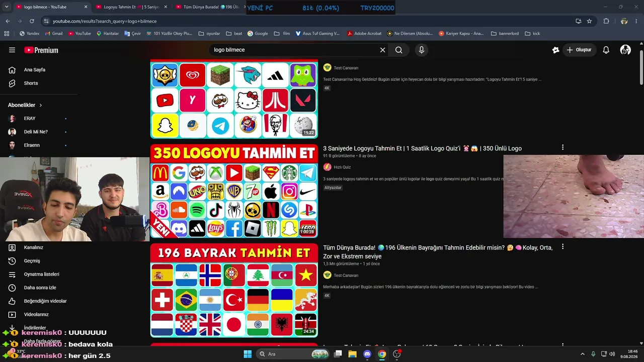Open the Haritalar bookmark
Image resolution: width=644 pixels, height=362 pixels.
[x=108, y=34]
